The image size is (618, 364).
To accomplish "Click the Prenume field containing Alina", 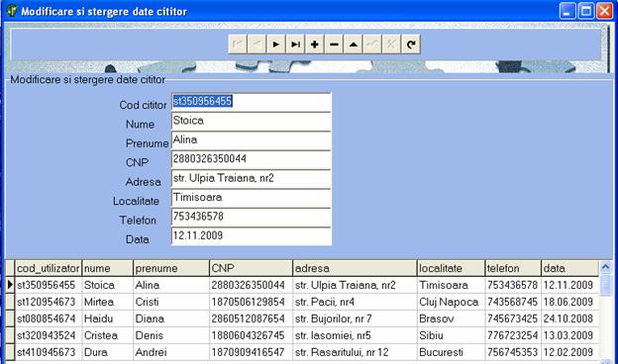I will pyautogui.click(x=252, y=140).
